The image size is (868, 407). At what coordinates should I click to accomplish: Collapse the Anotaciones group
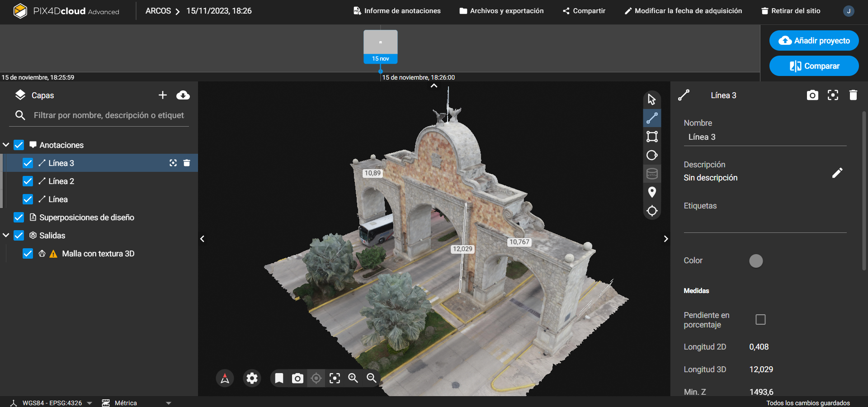6,145
